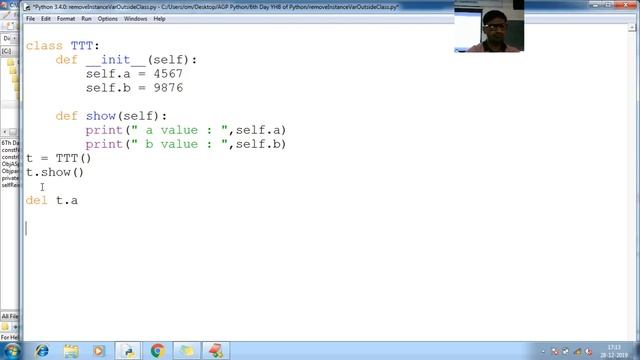The image size is (640, 360).
Task: Select 'ObjAS' file in background list
Action: pos(10,164)
